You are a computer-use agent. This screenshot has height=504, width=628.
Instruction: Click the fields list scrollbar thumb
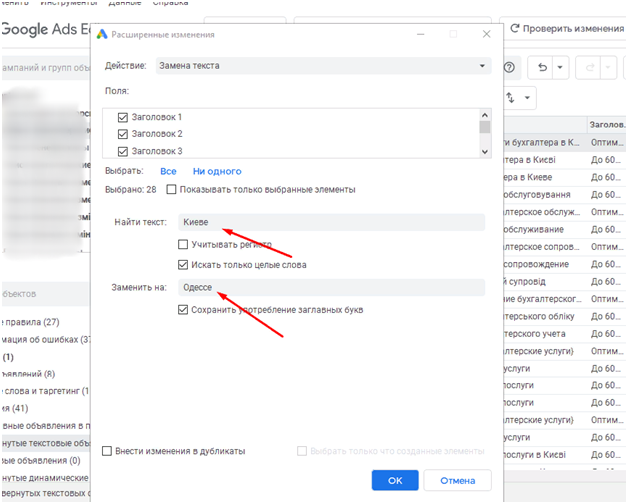(x=485, y=127)
